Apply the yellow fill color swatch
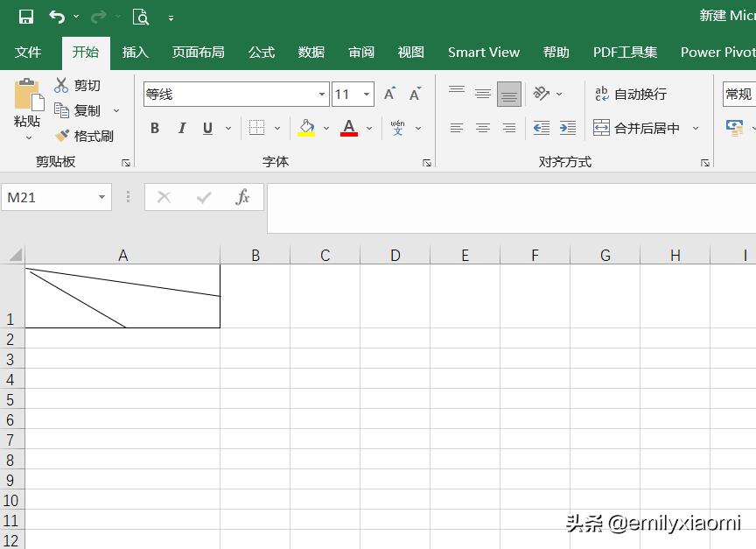This screenshot has height=549, width=756. point(306,128)
